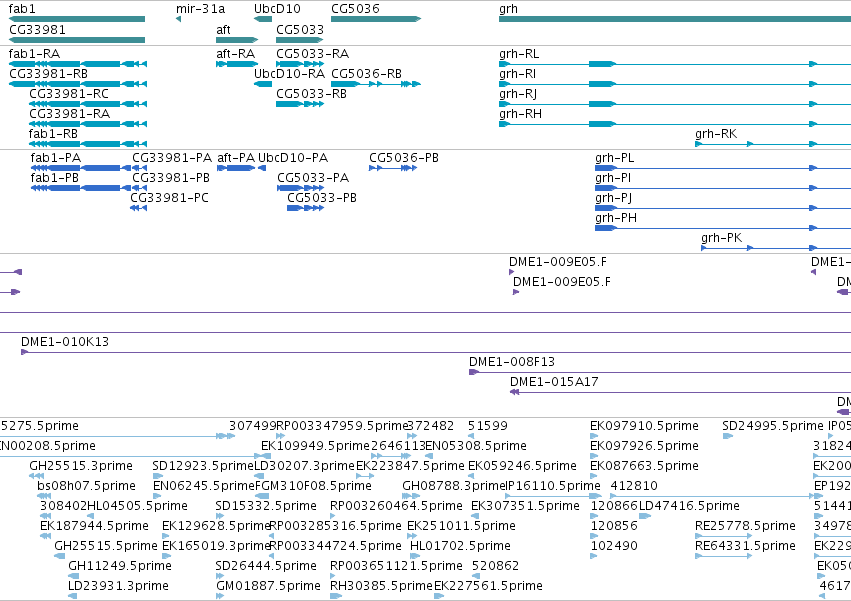851x601 pixels.
Task: Click the fab1-RA transcript label
Action: click(x=34, y=54)
